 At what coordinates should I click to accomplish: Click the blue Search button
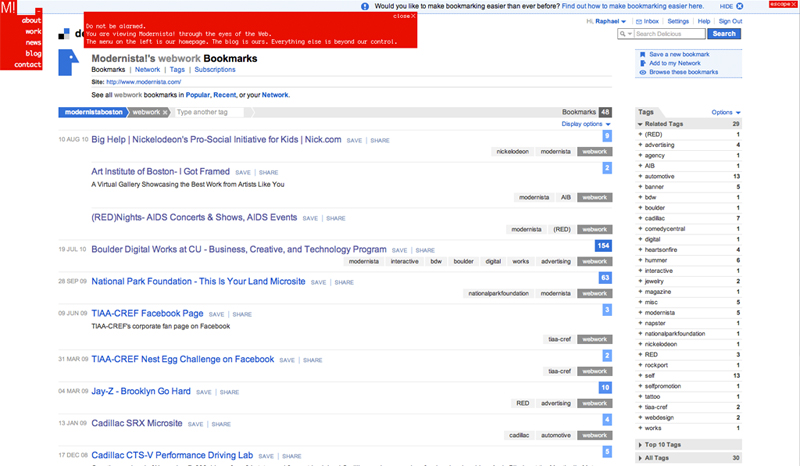724,34
